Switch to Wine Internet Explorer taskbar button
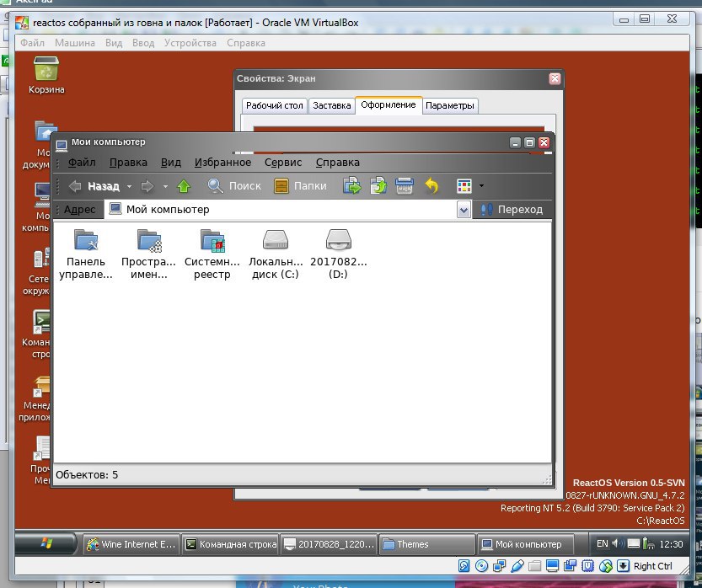 tap(131, 544)
